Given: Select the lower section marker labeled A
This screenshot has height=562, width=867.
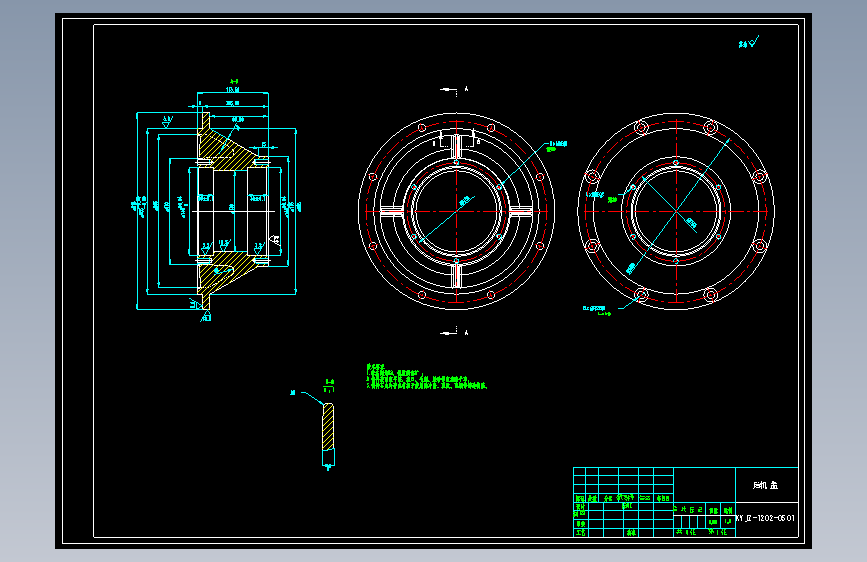Looking at the screenshot, I should point(455,332).
